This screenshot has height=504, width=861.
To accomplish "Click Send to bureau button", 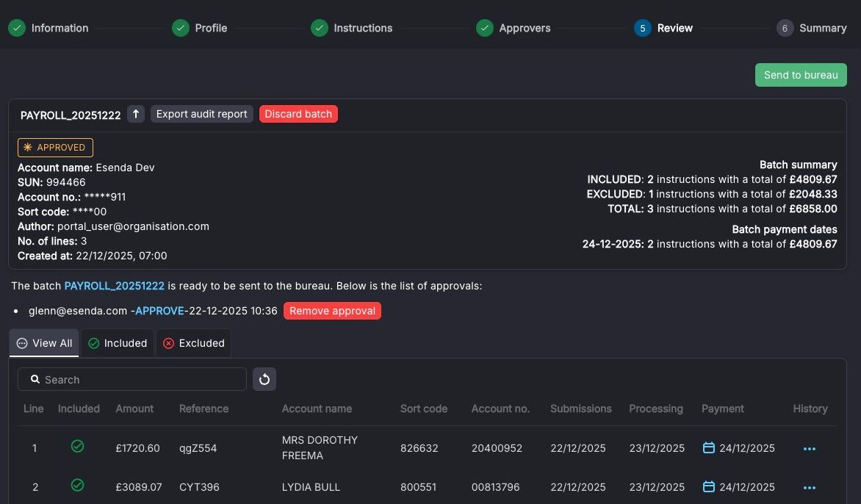I will click(x=801, y=75).
